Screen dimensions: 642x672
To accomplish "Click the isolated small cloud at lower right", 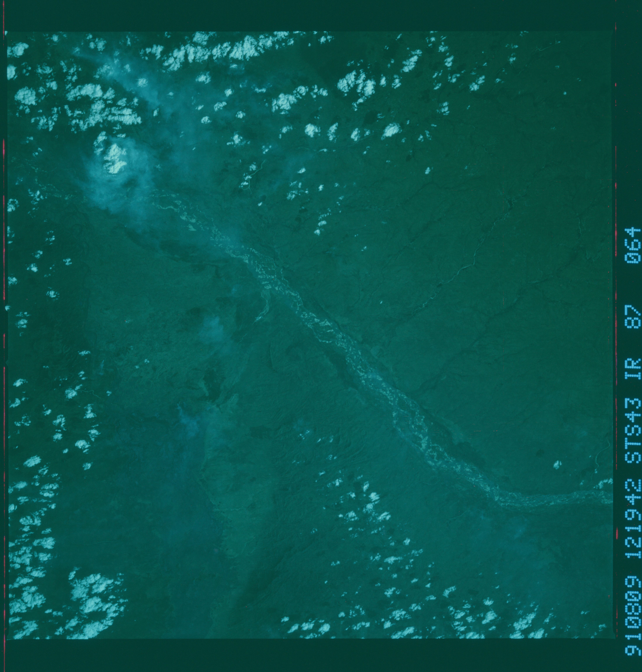I will (x=557, y=465).
